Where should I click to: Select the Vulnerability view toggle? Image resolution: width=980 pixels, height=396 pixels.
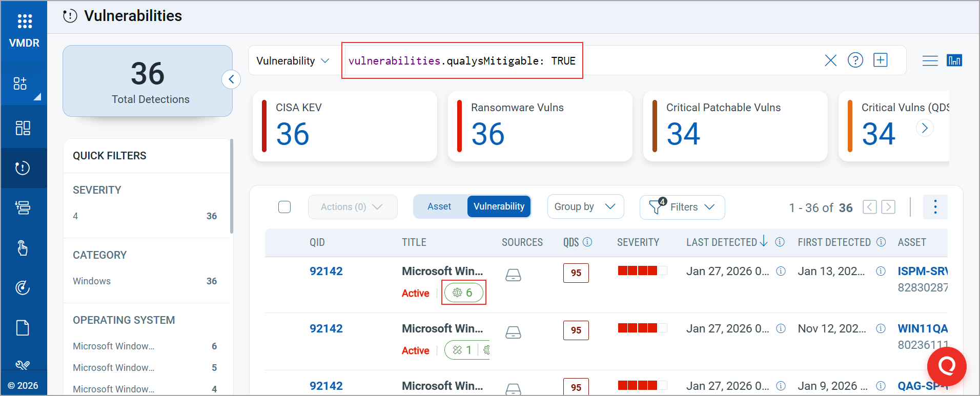click(499, 206)
